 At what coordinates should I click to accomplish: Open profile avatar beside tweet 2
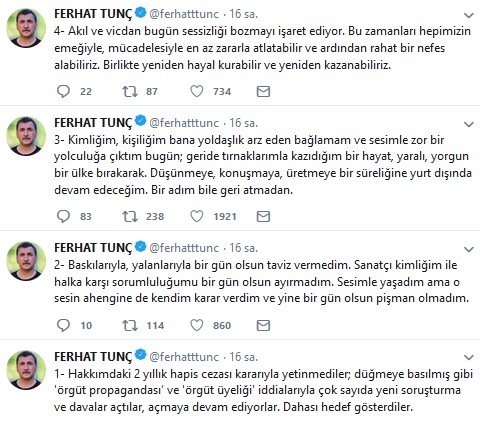26,261
